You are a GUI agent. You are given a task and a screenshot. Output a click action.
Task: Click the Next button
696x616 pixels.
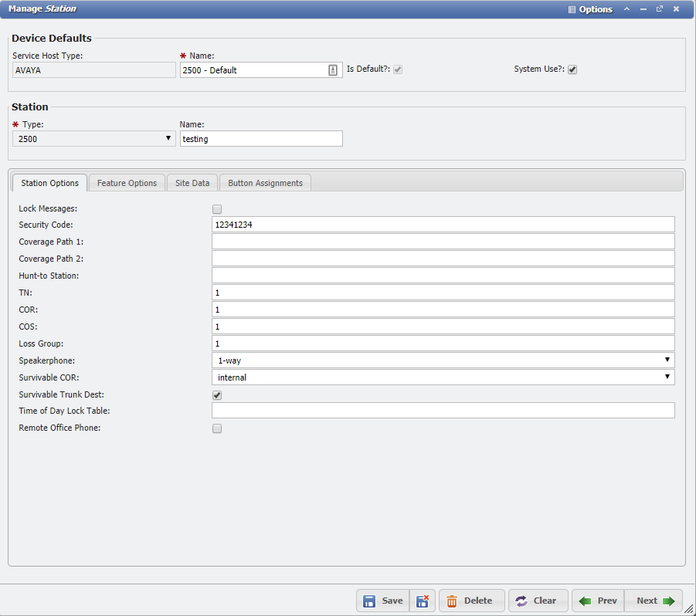click(653, 601)
